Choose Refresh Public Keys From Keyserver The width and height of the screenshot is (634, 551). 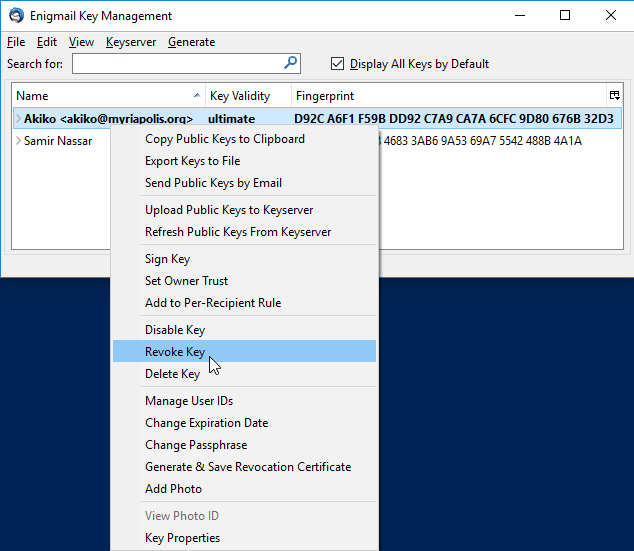click(244, 232)
